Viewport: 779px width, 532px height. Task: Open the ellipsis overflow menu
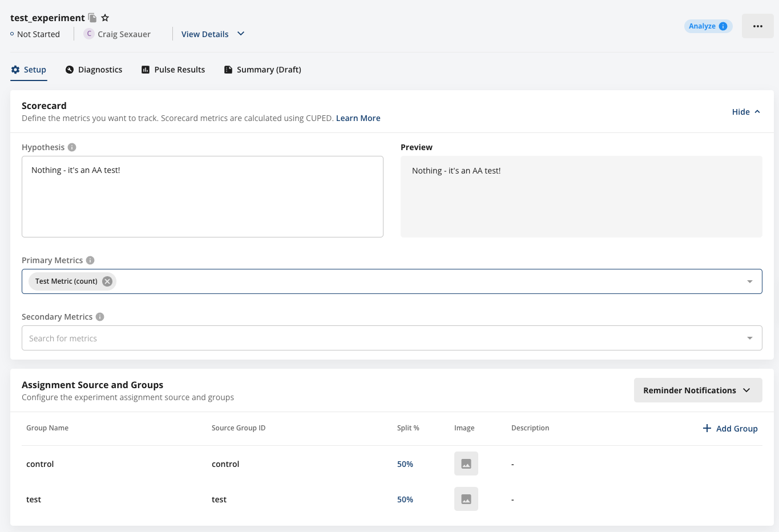coord(757,26)
